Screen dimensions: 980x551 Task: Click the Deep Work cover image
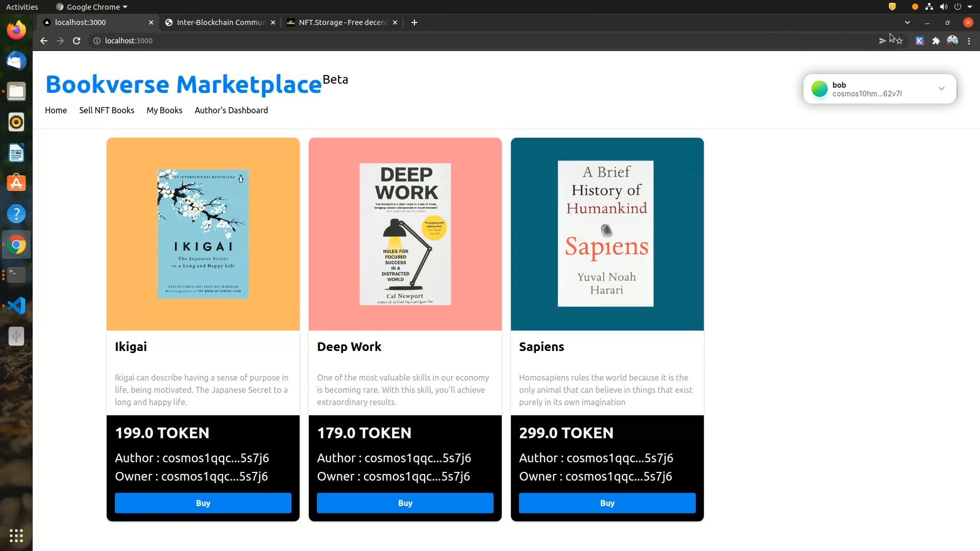[x=405, y=234]
